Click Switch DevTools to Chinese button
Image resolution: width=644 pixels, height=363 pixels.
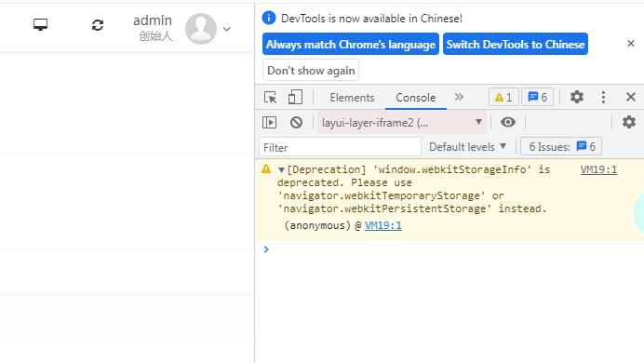pos(516,44)
